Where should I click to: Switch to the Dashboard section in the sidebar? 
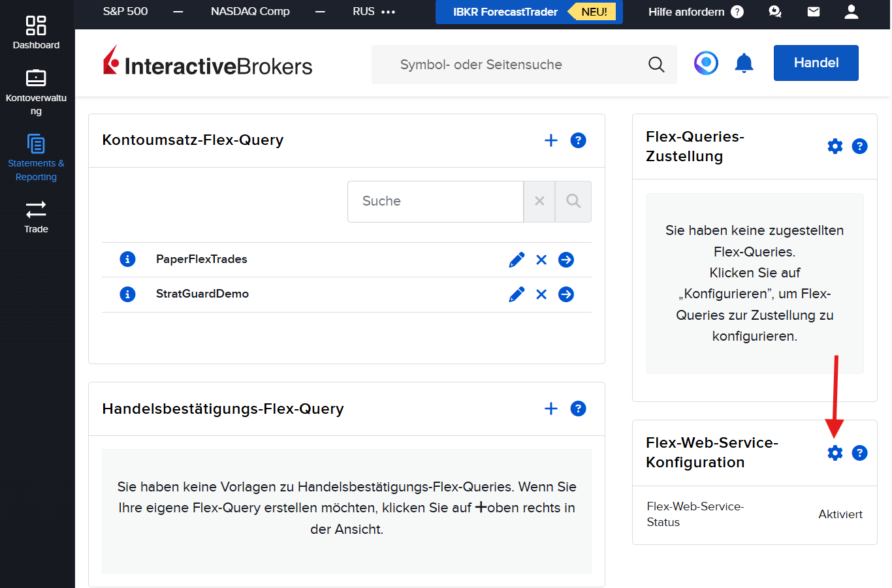36,31
